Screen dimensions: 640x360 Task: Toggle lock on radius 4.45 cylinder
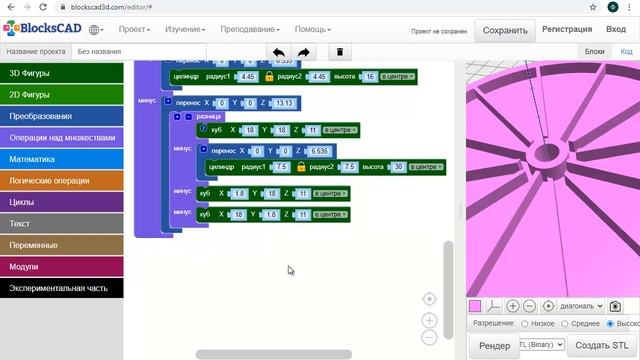click(269, 76)
